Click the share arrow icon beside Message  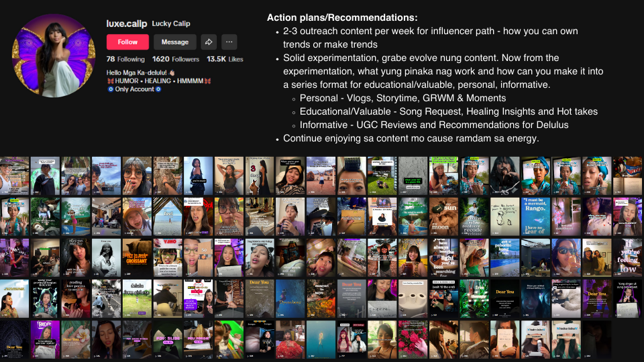click(209, 42)
